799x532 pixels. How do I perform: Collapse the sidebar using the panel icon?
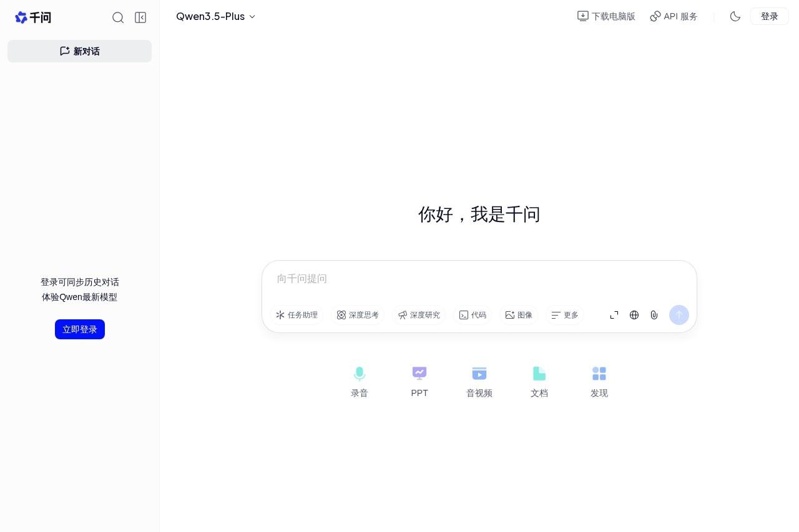click(140, 17)
